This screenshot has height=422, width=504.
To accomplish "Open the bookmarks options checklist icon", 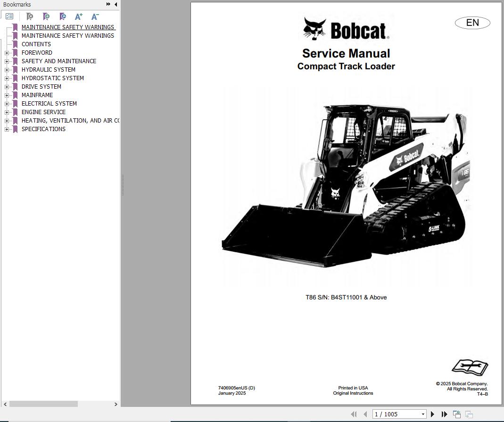I will [x=9, y=17].
